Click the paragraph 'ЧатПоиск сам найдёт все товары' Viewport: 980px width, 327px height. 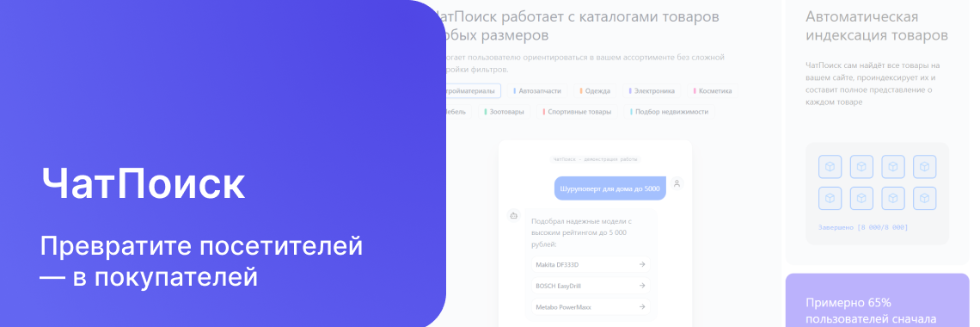click(873, 83)
